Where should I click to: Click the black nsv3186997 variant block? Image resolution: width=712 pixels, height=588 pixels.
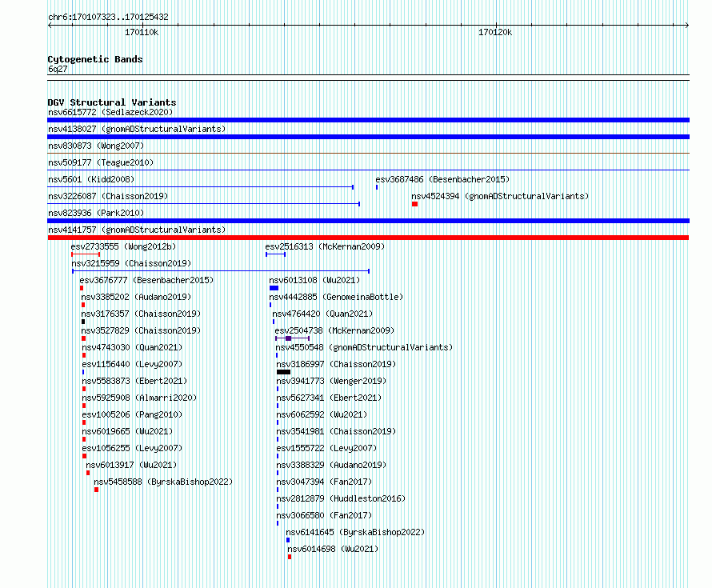[x=283, y=372]
